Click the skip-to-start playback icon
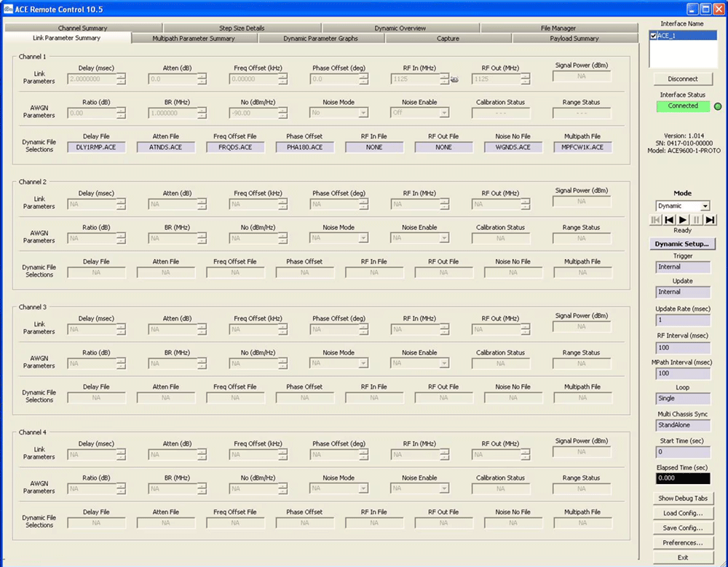The image size is (728, 567). (x=656, y=219)
